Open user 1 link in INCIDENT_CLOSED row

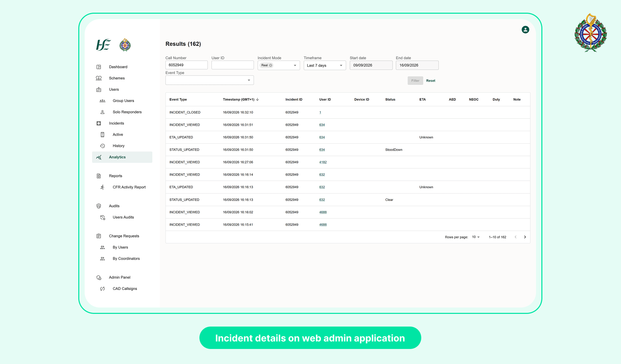coord(320,113)
